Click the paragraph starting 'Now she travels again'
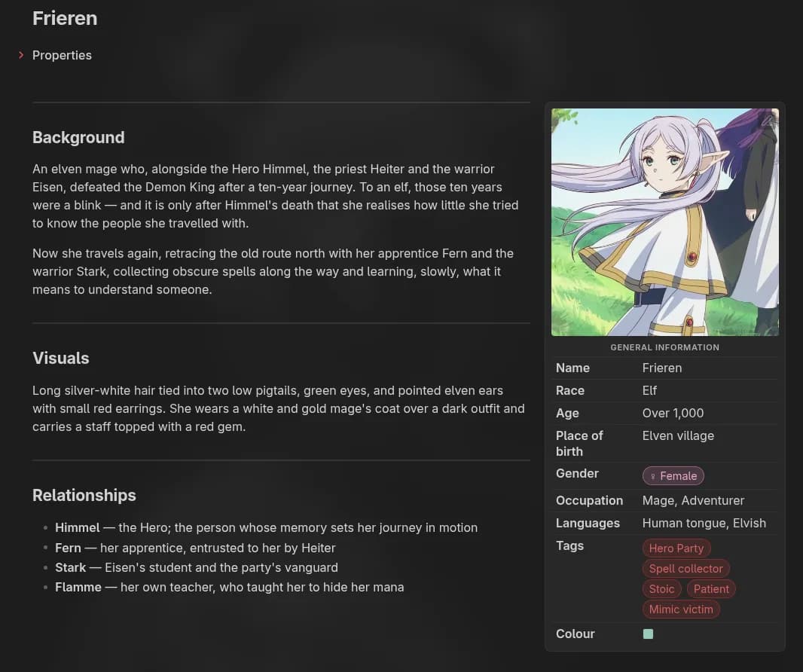Image resolution: width=803 pixels, height=672 pixels. pos(273,271)
